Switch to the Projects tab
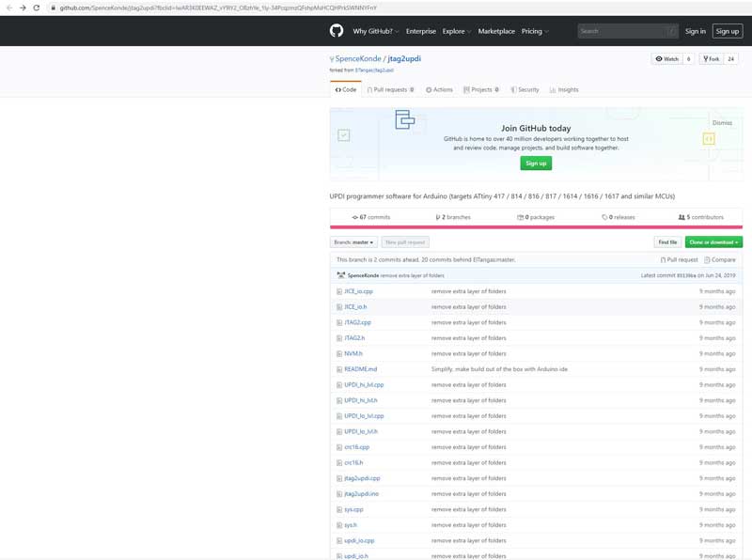 481,89
